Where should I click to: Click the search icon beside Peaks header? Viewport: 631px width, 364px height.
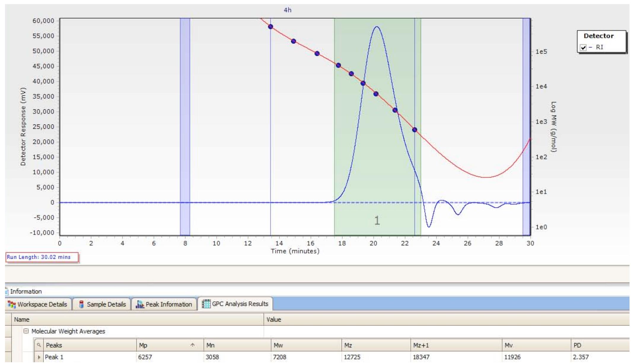click(39, 345)
